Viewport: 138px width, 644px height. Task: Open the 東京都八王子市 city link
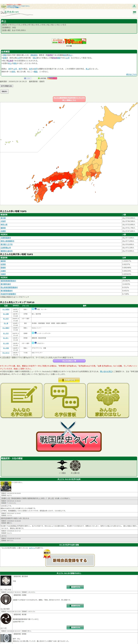7,245
